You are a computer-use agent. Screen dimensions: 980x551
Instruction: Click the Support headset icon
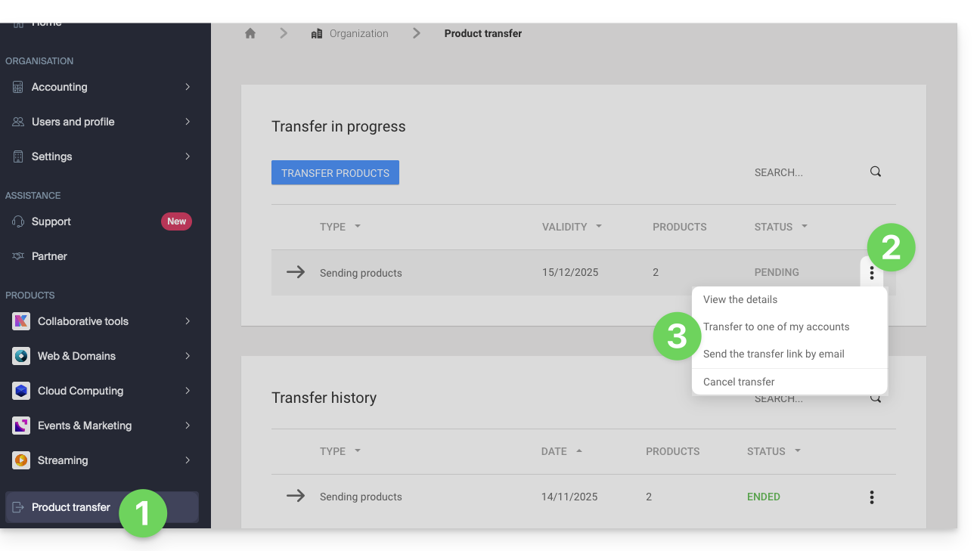(18, 221)
